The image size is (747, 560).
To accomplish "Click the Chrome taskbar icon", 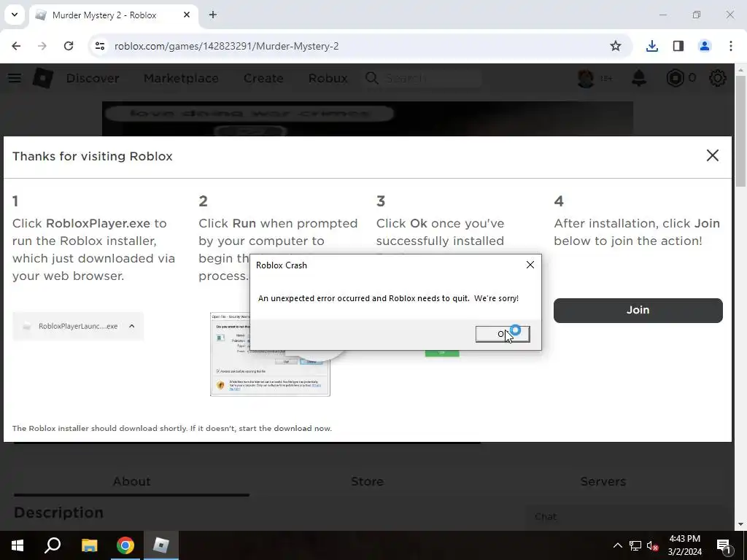I will [x=125, y=545].
